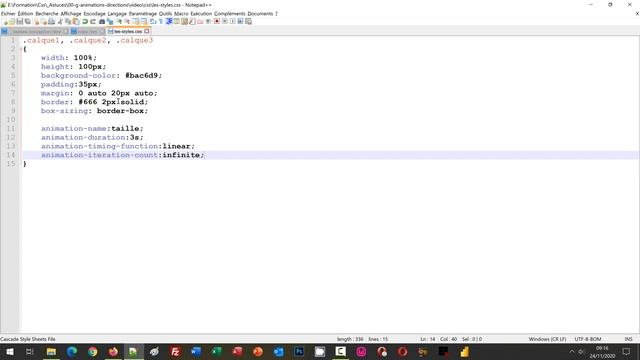This screenshot has width=640, height=360.
Task: Open the Compléments menu
Action: [229, 13]
